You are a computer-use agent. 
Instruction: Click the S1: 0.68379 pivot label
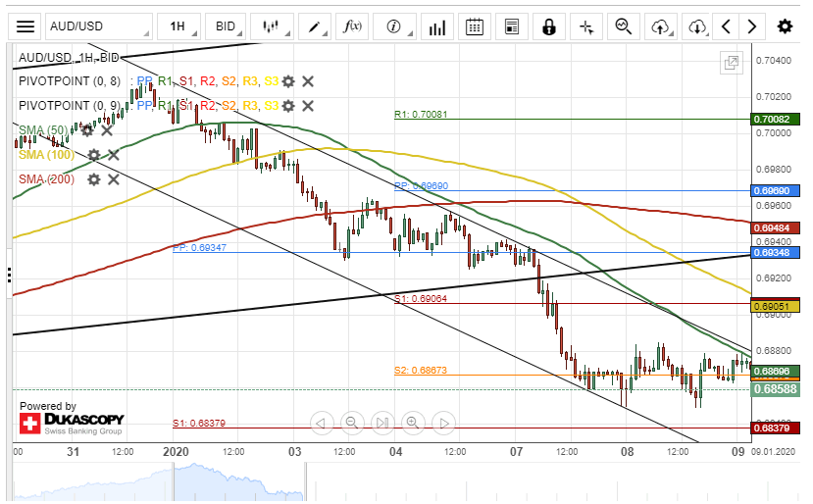tap(199, 424)
